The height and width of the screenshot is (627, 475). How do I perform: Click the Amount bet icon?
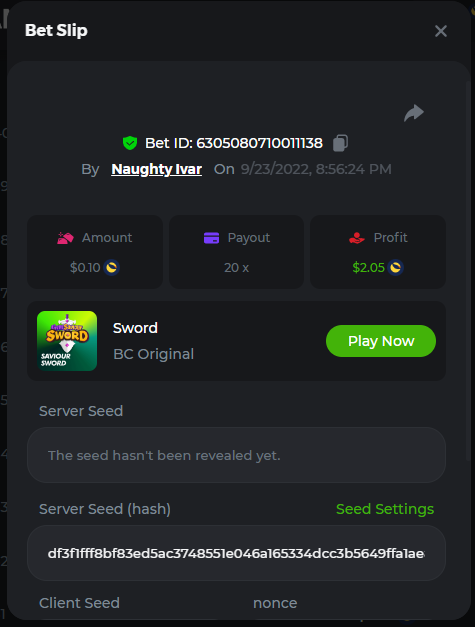(65, 238)
